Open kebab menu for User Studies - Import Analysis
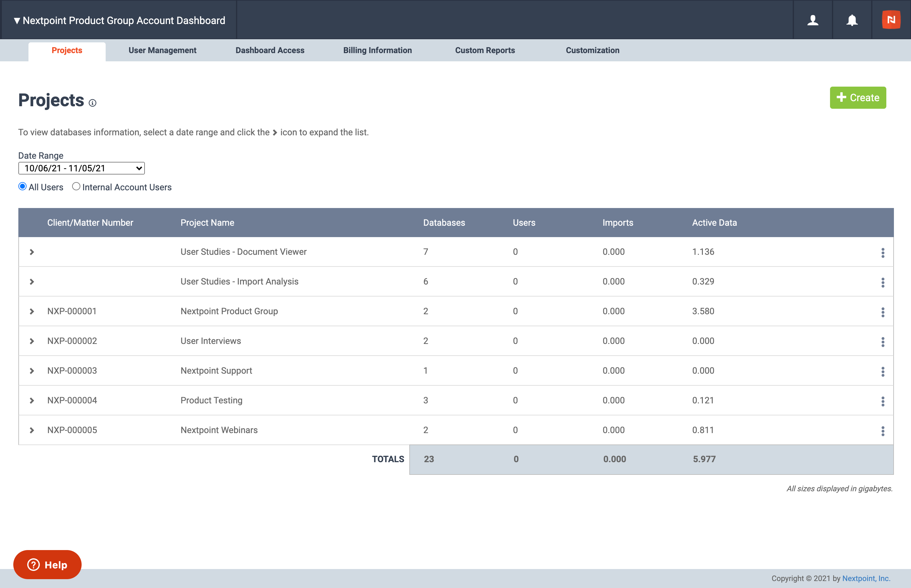Screen dimensions: 911x588 pos(883,283)
